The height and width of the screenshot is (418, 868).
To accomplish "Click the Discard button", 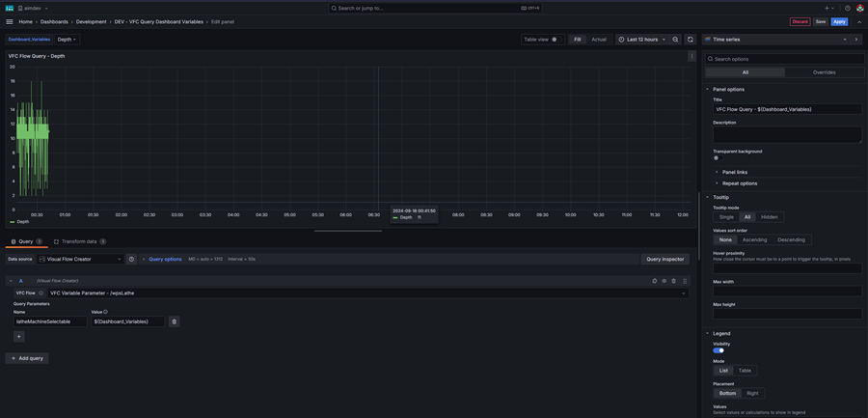I will tap(800, 21).
